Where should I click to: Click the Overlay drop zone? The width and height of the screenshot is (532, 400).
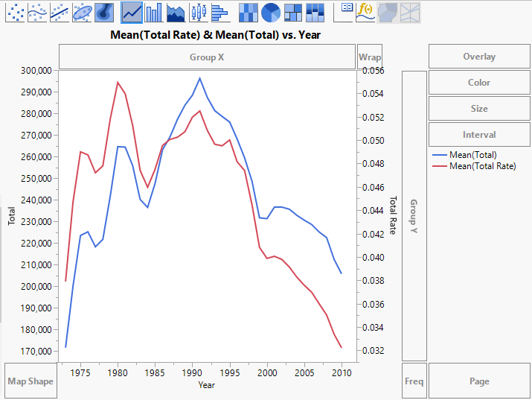(478, 57)
